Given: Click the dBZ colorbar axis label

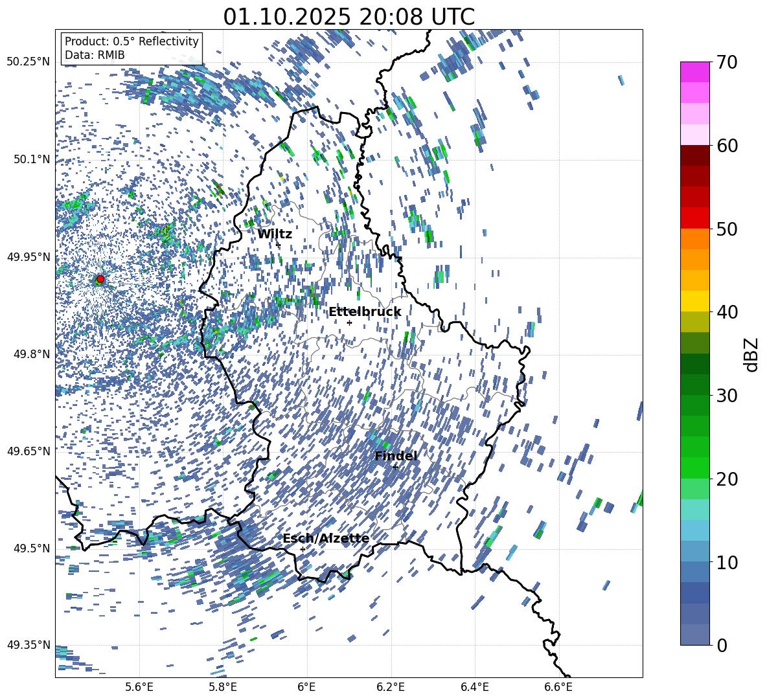Looking at the screenshot, I should click(751, 354).
